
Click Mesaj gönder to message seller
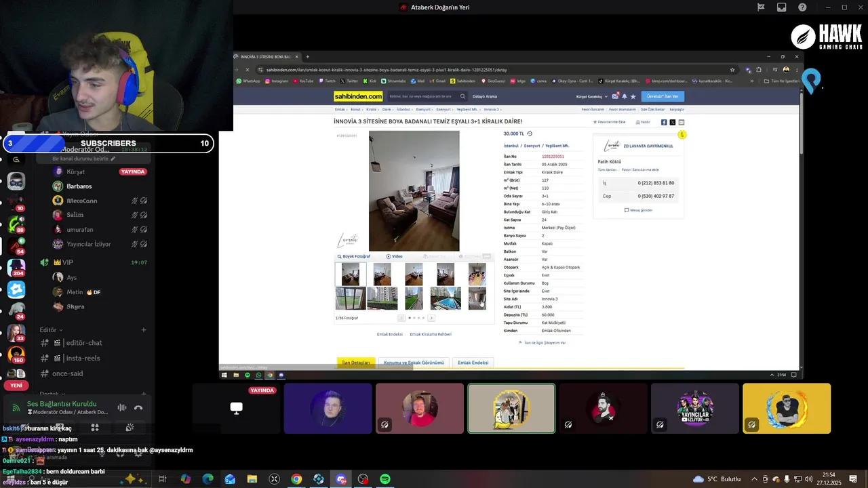click(x=638, y=210)
